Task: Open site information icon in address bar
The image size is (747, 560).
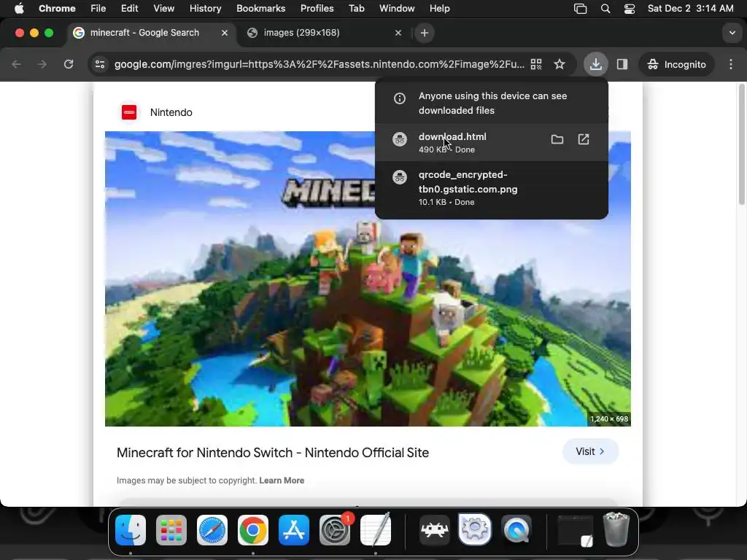Action: 99,64
